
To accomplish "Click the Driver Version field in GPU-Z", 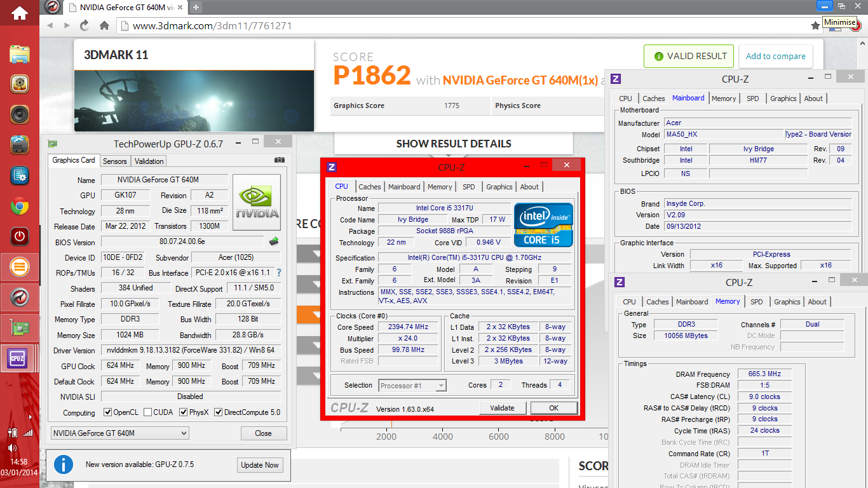I will (191, 351).
